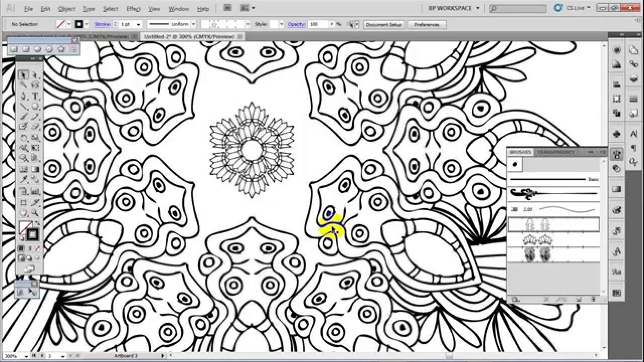
Task: Select the Pencil tool
Action: 36,116
